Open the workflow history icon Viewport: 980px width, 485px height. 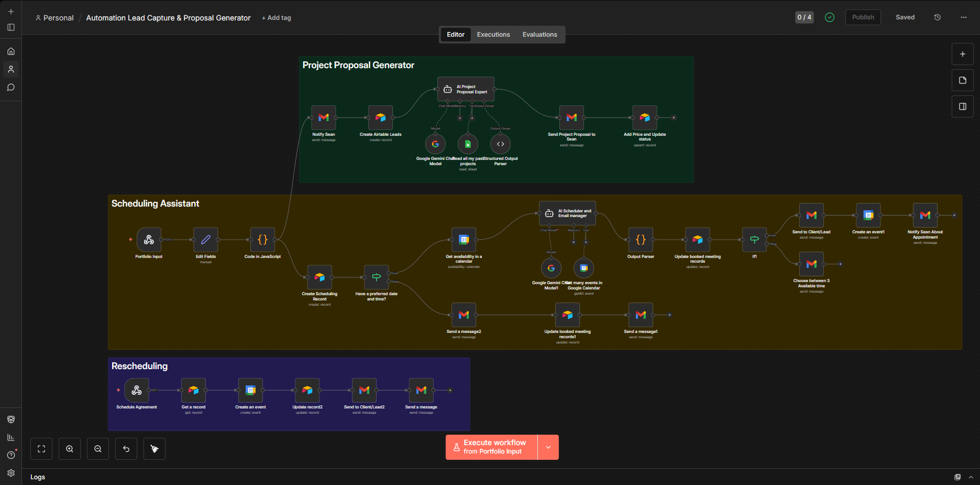(938, 17)
